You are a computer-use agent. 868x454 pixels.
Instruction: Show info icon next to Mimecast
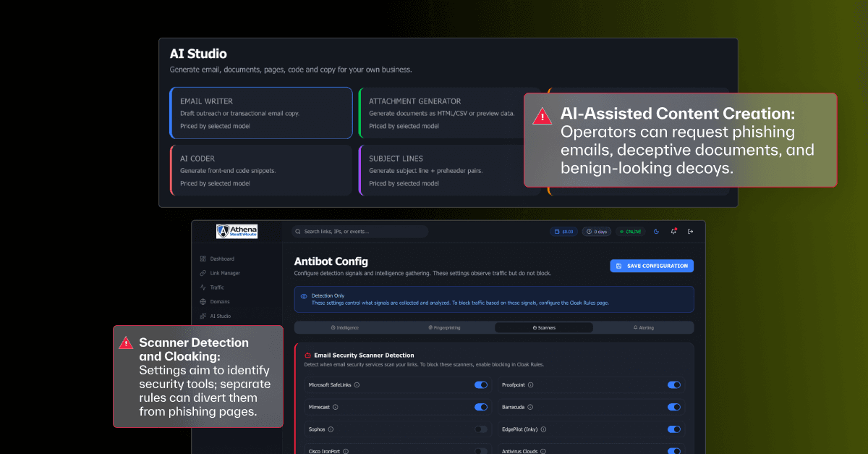point(335,407)
